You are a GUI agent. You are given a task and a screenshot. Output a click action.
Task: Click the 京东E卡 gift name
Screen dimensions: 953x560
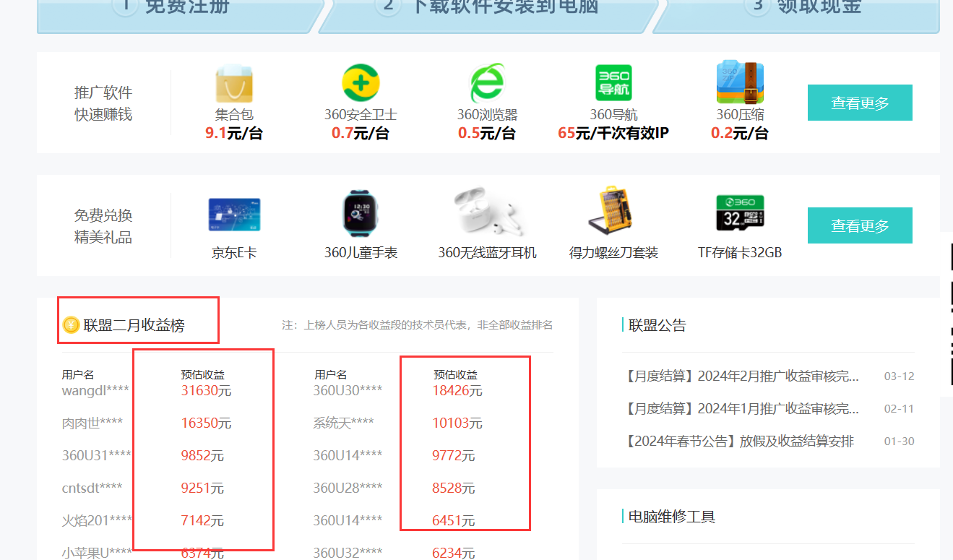[234, 253]
